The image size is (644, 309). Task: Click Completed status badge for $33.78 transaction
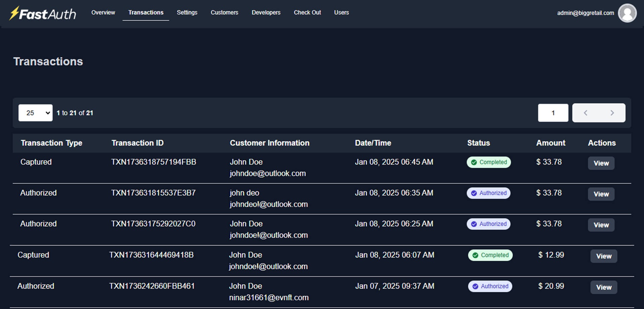(489, 162)
